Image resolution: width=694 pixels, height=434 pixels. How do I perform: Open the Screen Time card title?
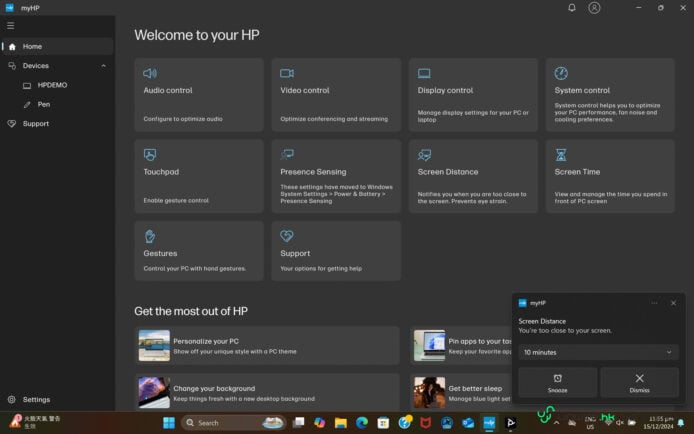577,172
